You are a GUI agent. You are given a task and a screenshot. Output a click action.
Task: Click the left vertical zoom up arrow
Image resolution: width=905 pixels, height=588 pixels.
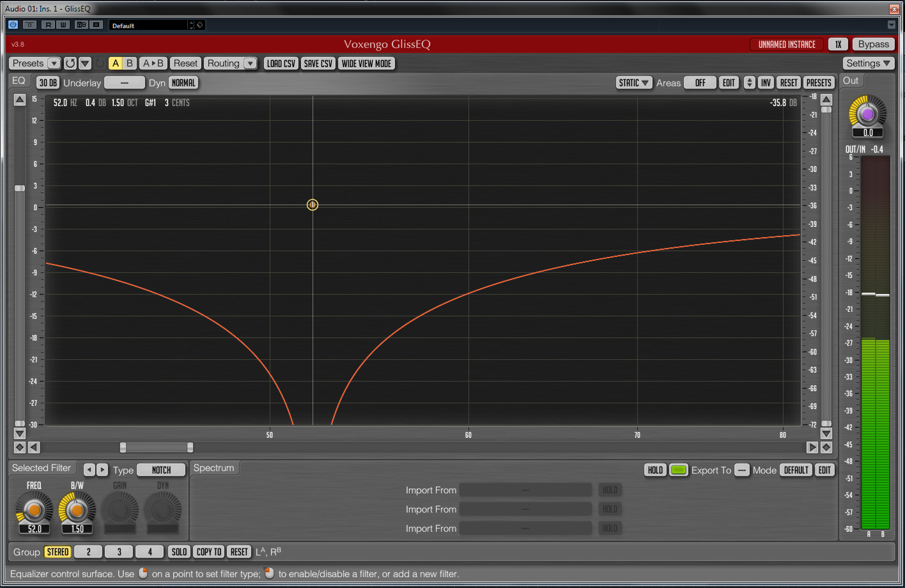(x=20, y=99)
